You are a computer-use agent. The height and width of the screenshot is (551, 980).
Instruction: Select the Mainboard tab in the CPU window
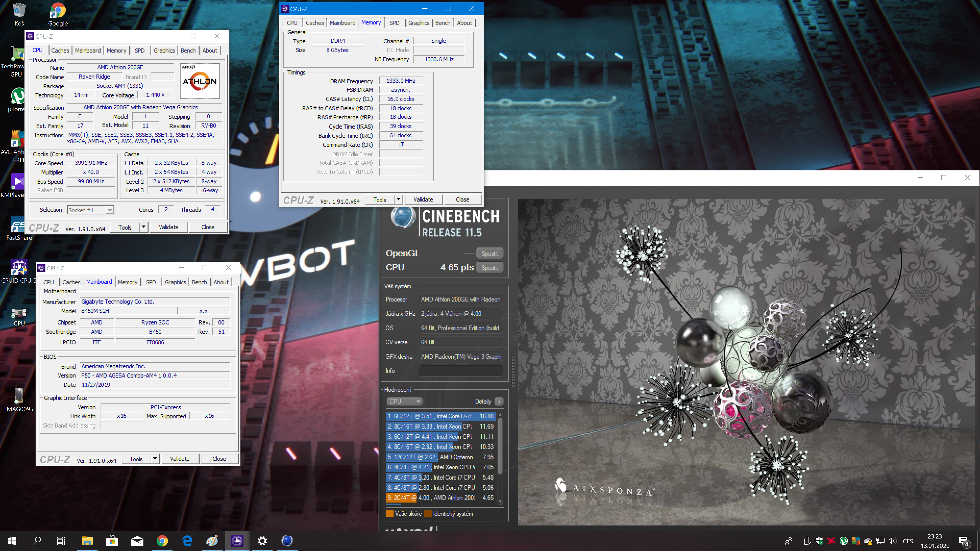click(88, 50)
